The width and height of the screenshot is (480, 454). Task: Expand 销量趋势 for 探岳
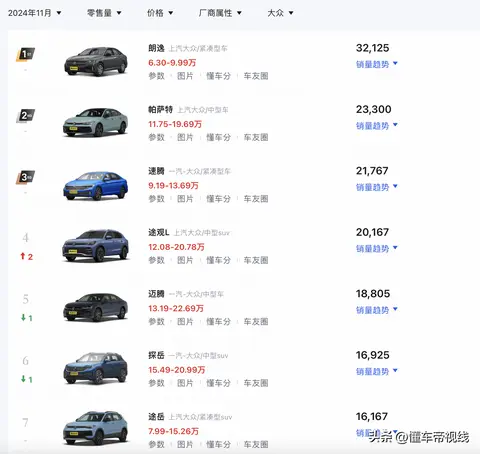[x=377, y=371]
